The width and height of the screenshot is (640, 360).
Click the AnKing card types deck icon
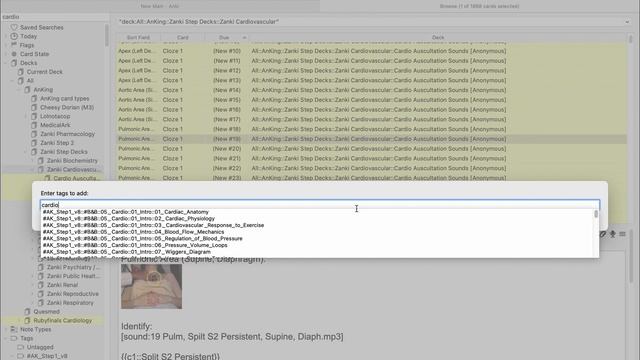(34, 98)
